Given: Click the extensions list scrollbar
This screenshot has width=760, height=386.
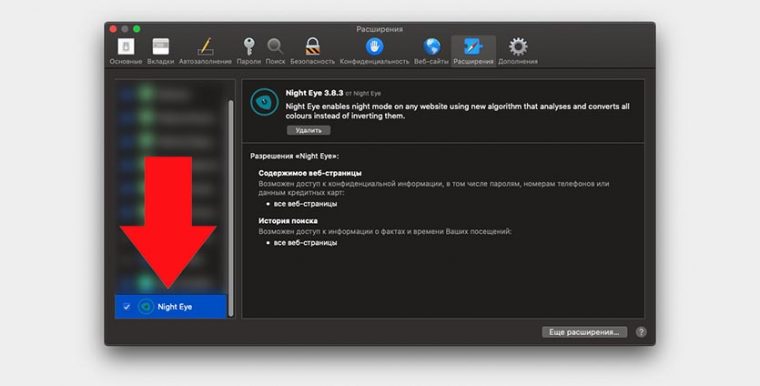Looking at the screenshot, I should click(x=231, y=209).
